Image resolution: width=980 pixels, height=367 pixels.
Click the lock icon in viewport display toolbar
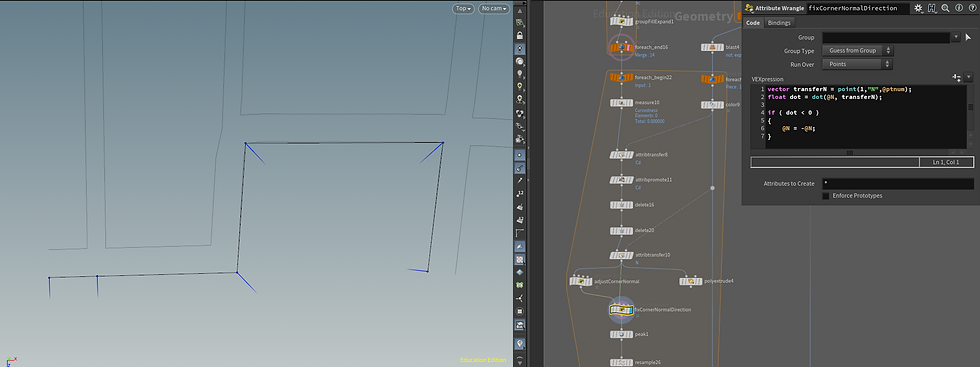(x=519, y=36)
